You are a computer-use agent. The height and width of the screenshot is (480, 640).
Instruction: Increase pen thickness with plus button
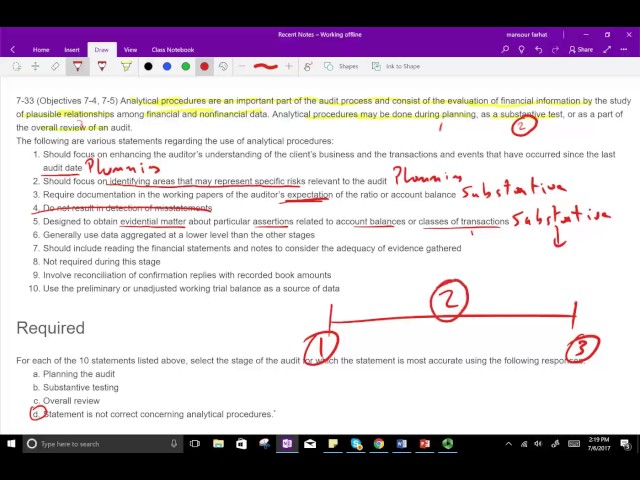[289, 67]
